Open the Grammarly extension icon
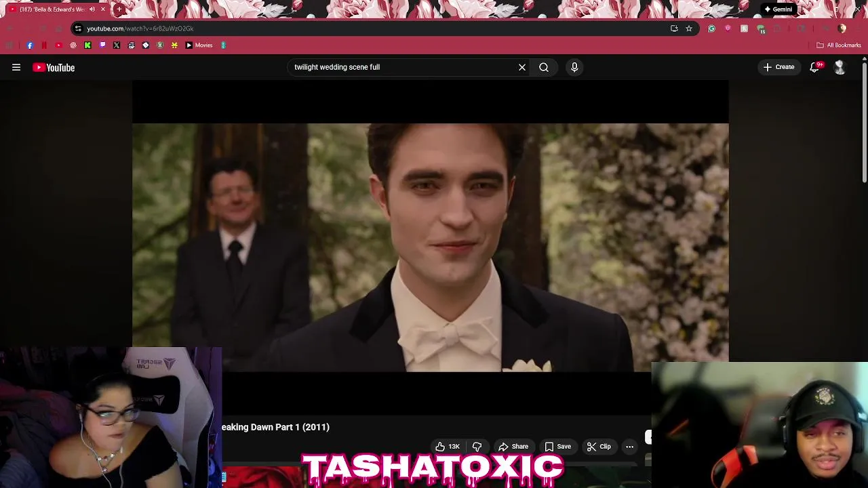 (711, 28)
